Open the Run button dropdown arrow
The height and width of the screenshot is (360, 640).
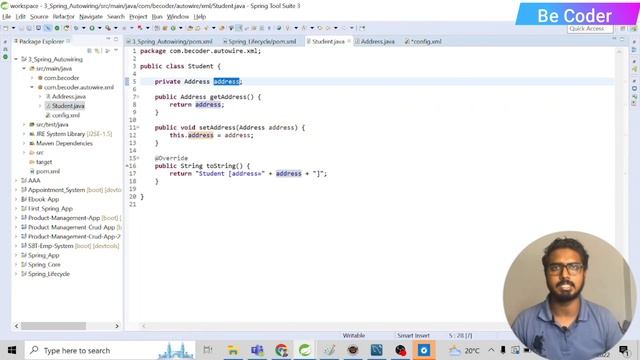[100, 28]
